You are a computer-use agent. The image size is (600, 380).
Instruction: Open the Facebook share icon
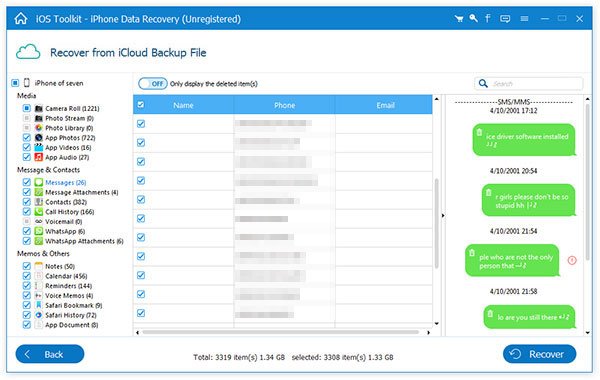tap(488, 18)
